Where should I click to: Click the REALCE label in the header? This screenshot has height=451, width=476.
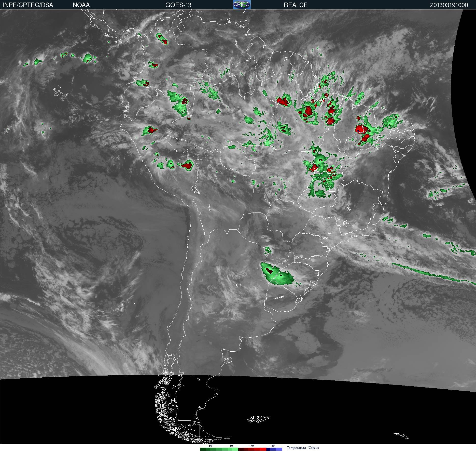point(296,5)
